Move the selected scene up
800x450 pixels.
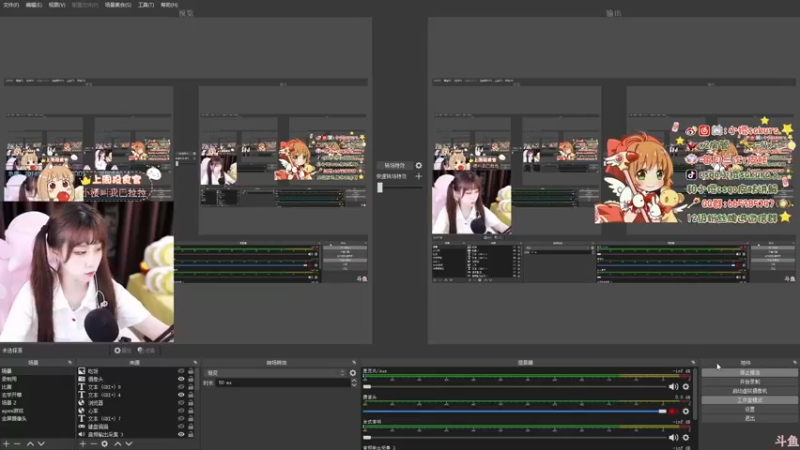coord(30,444)
